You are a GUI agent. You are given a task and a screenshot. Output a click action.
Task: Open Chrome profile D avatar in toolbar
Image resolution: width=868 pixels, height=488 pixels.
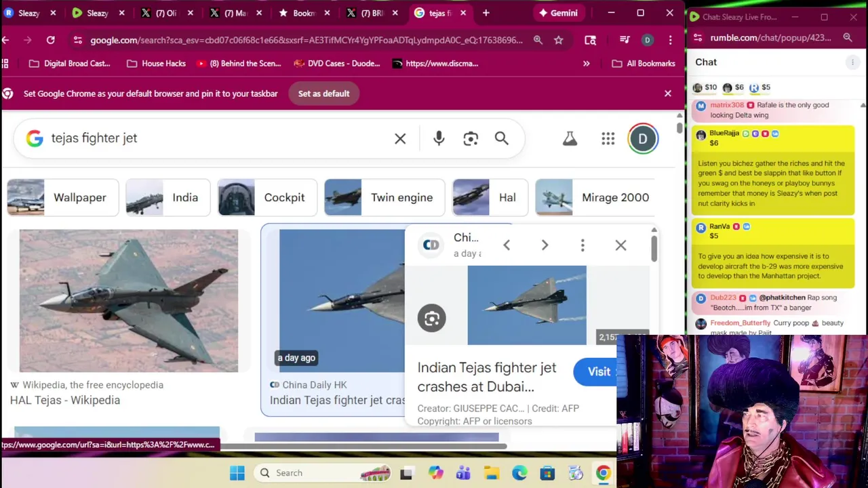(x=647, y=40)
